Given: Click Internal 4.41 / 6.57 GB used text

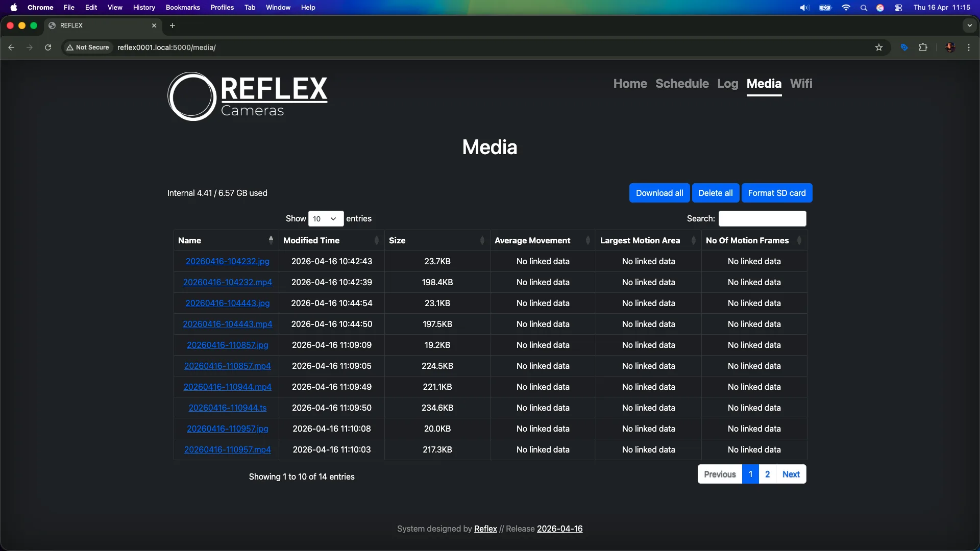Looking at the screenshot, I should pyautogui.click(x=217, y=193).
